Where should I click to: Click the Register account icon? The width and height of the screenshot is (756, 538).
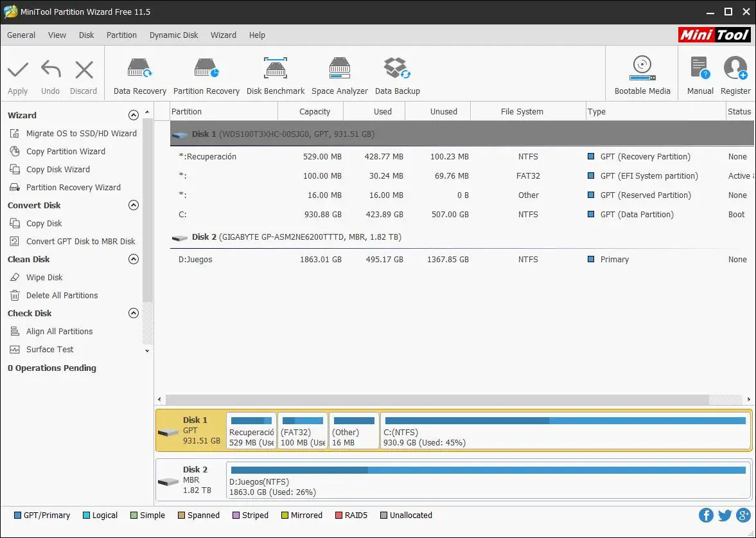(735, 76)
